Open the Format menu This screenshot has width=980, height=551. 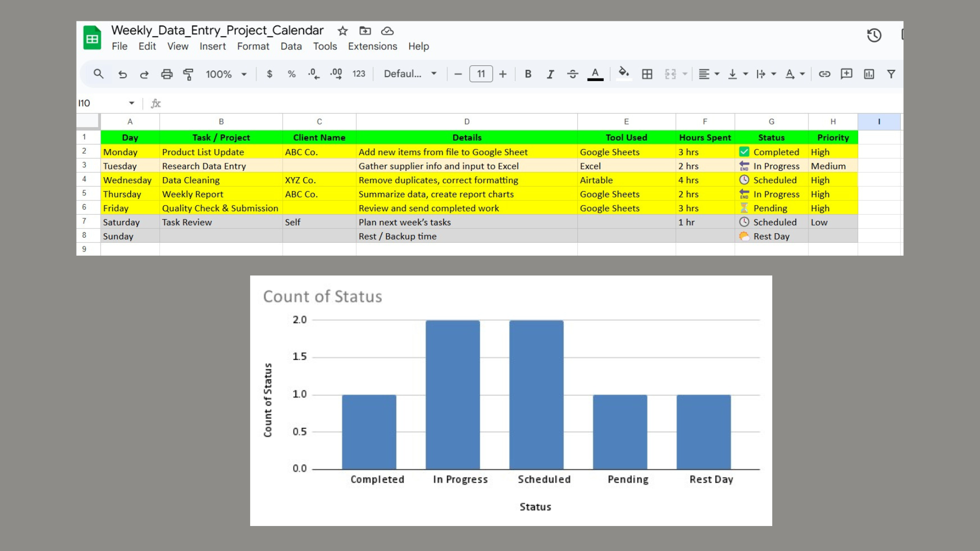click(253, 46)
